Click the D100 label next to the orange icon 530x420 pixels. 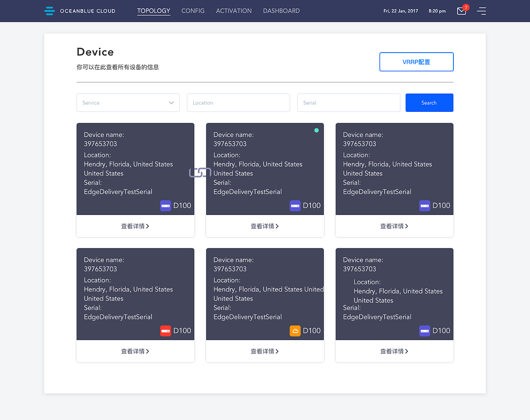click(312, 331)
